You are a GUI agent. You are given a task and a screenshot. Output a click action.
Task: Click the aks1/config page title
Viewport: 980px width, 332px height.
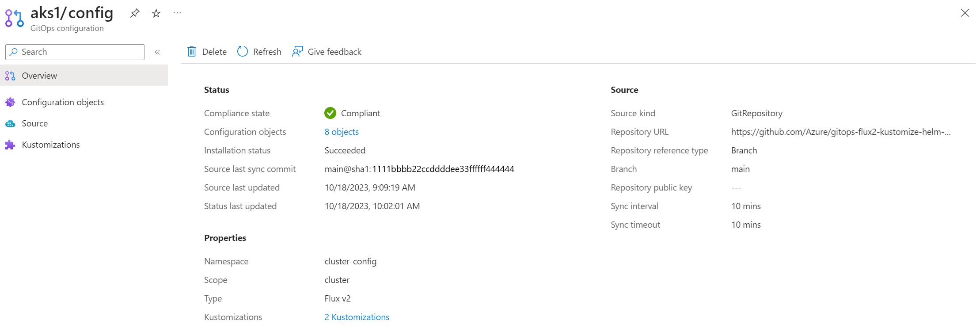[x=72, y=13]
